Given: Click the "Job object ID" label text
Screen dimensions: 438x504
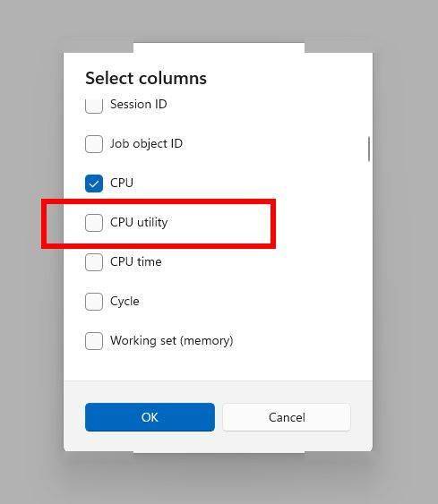Looking at the screenshot, I should (146, 143).
